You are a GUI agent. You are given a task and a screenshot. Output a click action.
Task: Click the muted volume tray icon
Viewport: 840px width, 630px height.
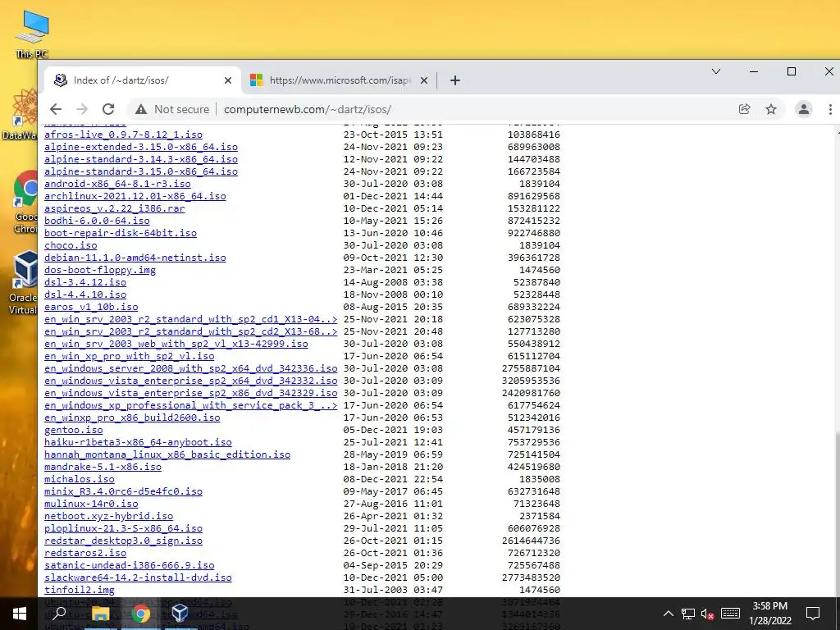tap(708, 614)
